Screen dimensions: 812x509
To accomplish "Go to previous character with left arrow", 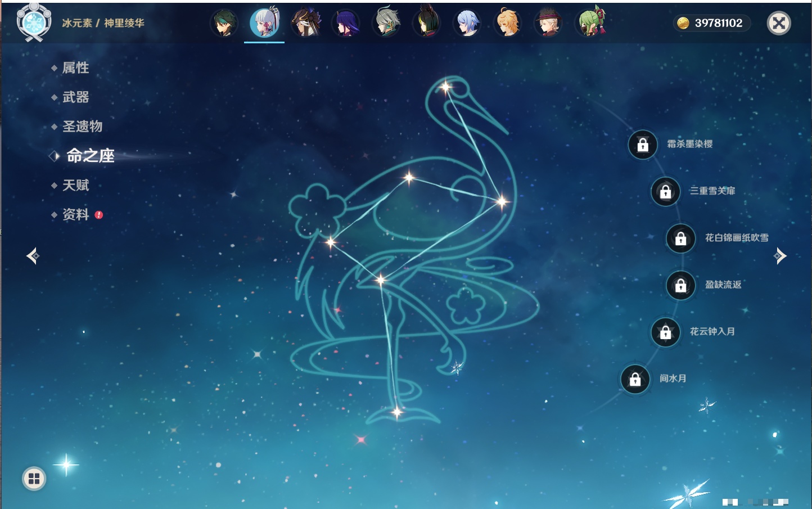I will click(x=33, y=256).
